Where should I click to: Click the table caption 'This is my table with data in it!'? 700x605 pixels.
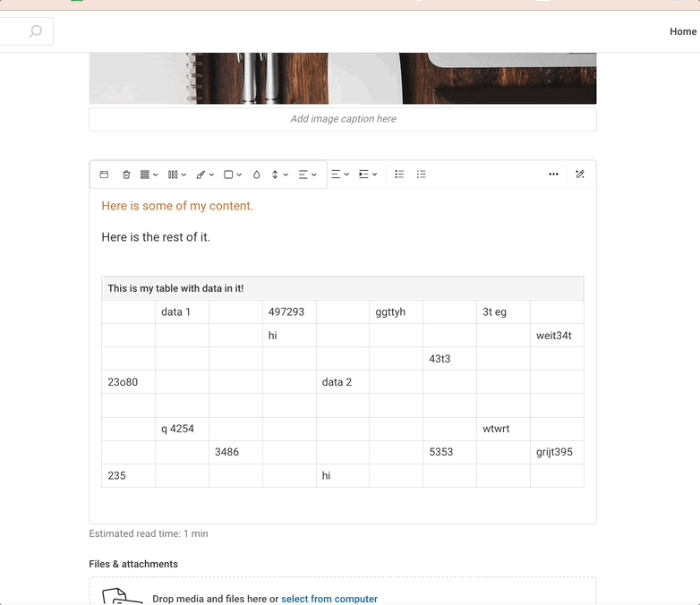pos(175,288)
